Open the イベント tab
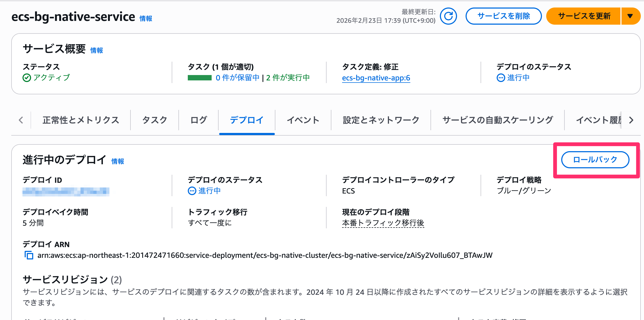This screenshot has height=320, width=644. [x=302, y=120]
